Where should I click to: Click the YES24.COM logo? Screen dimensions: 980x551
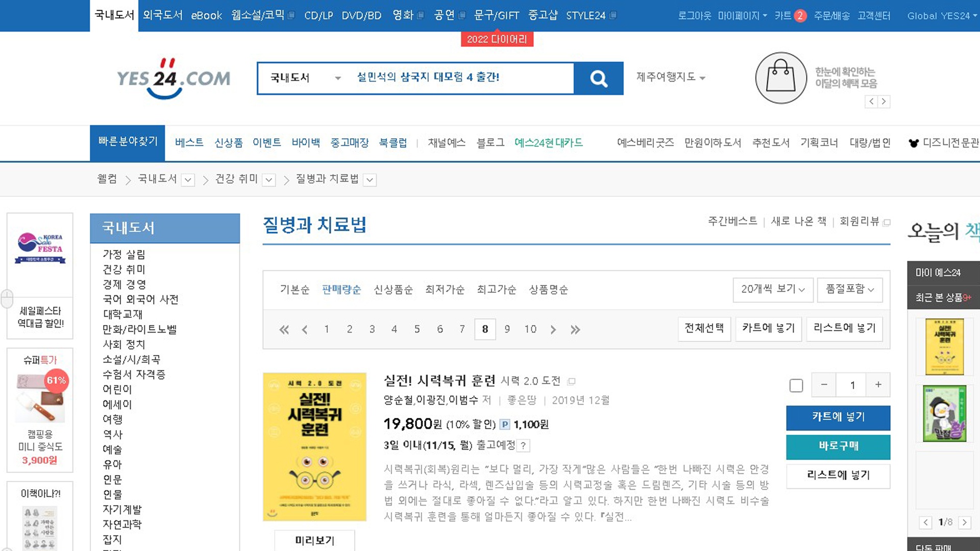coord(174,78)
